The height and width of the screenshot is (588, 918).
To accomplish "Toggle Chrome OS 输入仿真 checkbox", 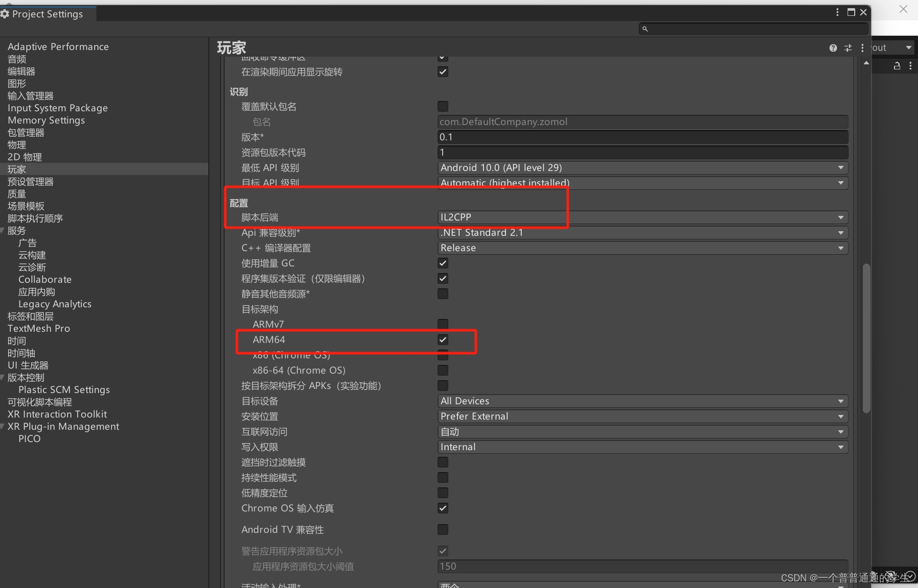I will pos(443,508).
